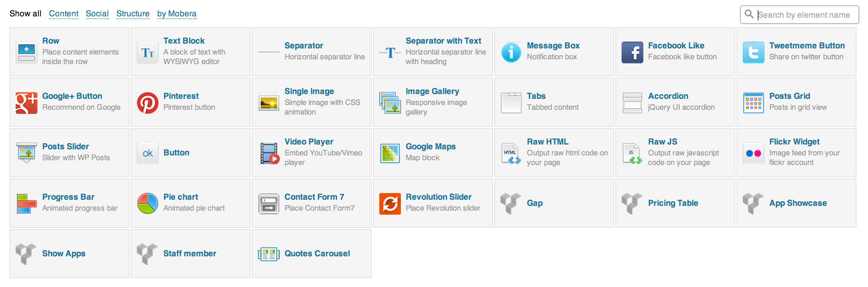Click the Flickr Widget dots icon
This screenshot has width=868, height=287.
(x=753, y=153)
